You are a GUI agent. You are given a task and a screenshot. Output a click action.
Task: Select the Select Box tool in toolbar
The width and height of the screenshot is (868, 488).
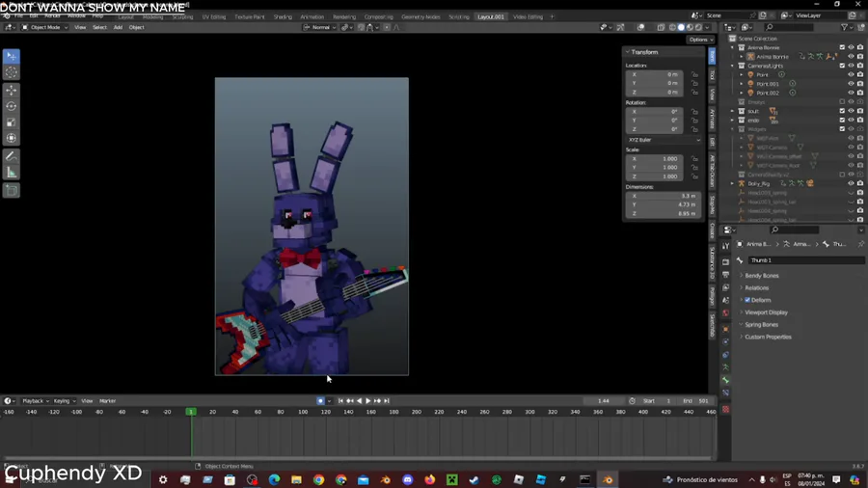11,57
